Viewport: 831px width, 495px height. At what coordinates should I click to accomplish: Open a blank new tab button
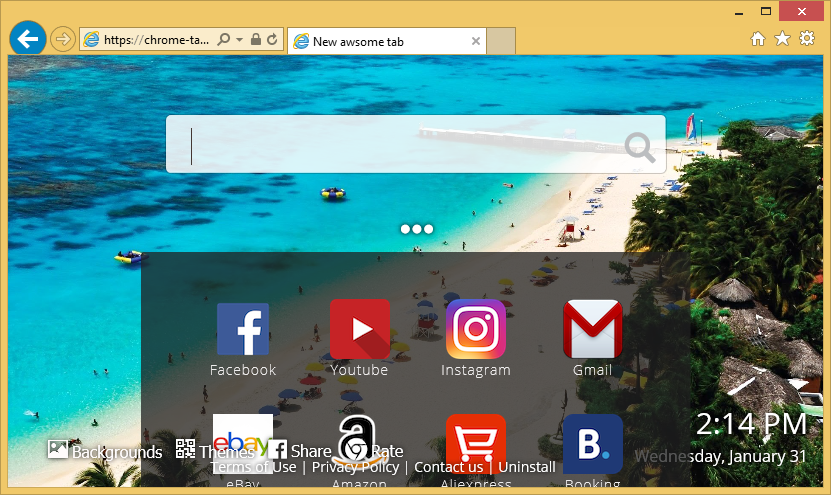[502, 41]
